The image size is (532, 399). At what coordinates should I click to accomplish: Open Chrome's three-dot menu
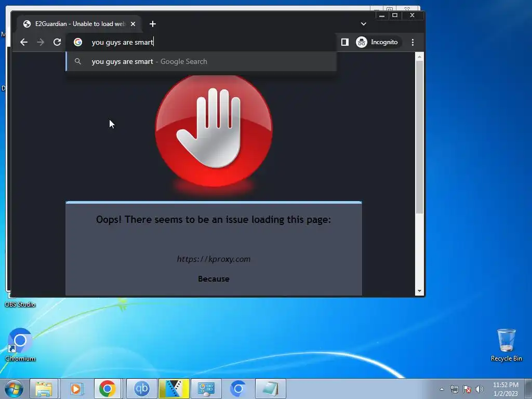pyautogui.click(x=413, y=42)
